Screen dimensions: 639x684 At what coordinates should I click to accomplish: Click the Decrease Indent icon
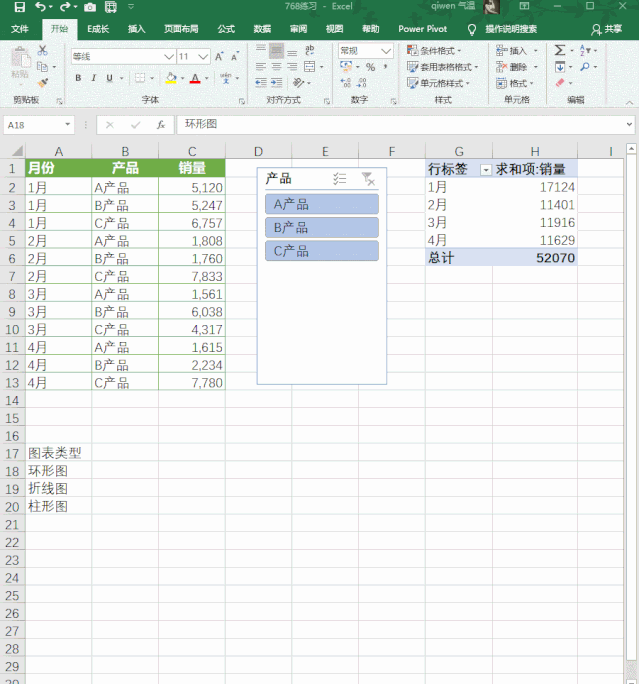[261, 82]
